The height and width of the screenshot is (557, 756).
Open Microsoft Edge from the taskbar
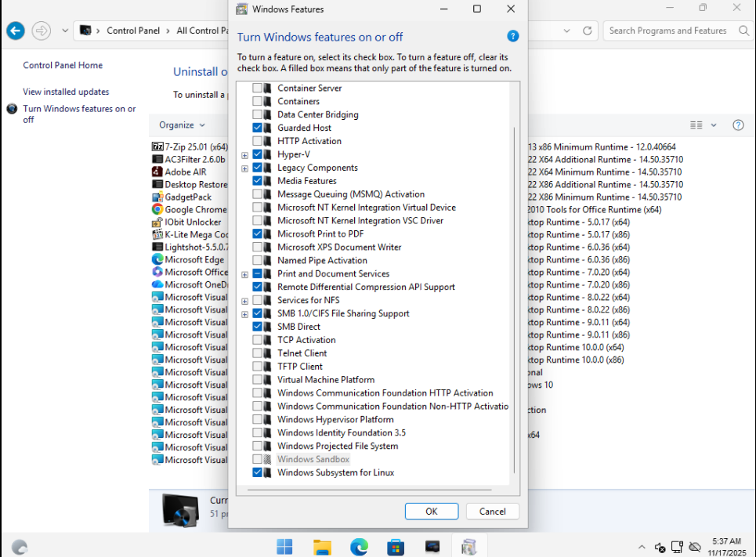(x=359, y=546)
